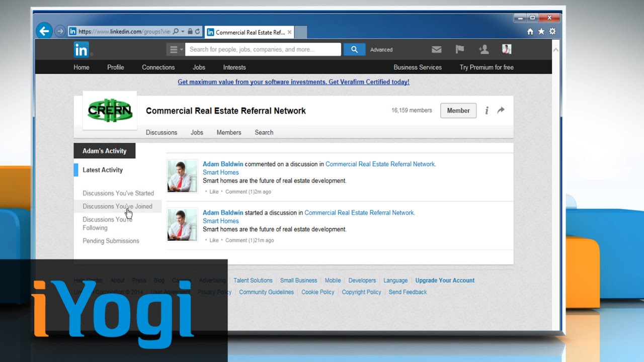The height and width of the screenshot is (362, 644).
Task: Click Like on the 2m ago post
Action: [x=214, y=192]
